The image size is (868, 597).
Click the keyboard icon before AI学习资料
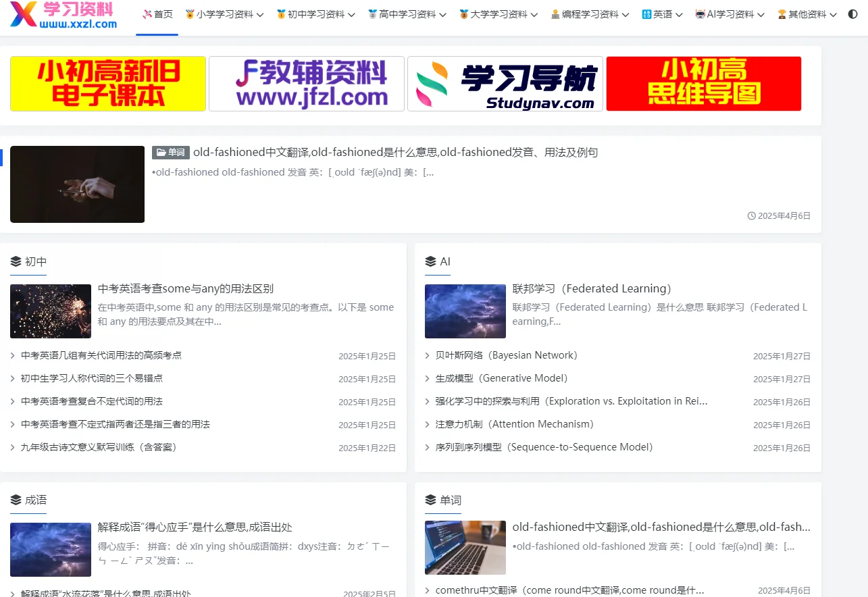[x=699, y=14]
